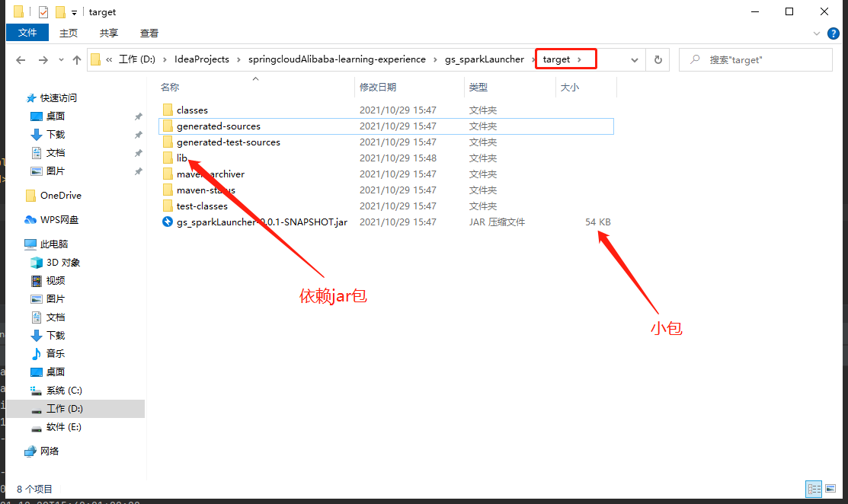Click IdeaProjects in the address path
The image size is (848, 504).
coord(202,59)
